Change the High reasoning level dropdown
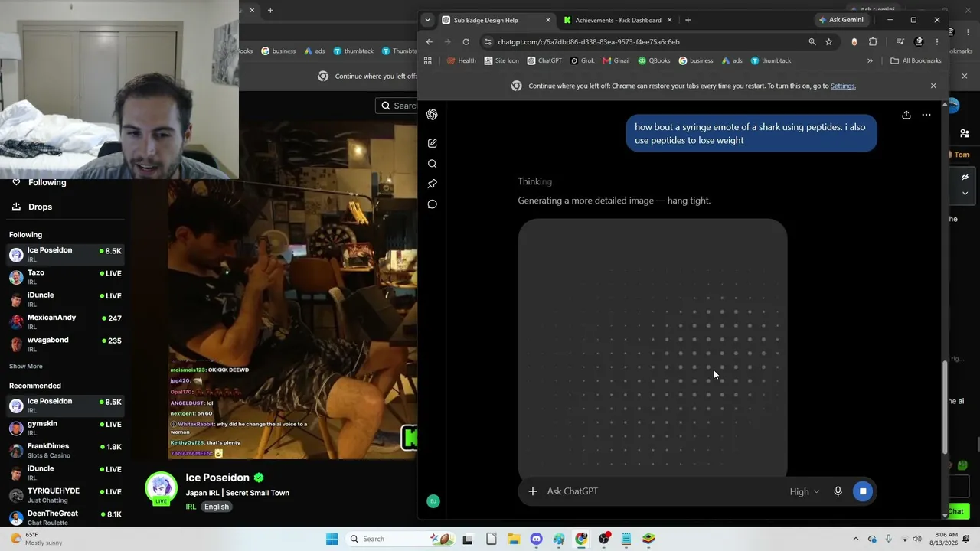This screenshot has height=551, width=980. (x=805, y=491)
